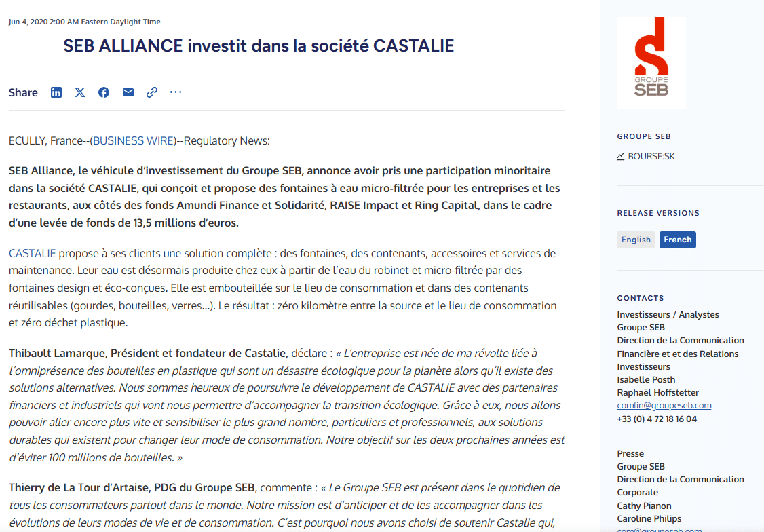Image resolution: width=764 pixels, height=532 pixels.
Task: Open more share options ellipsis
Action: point(176,92)
